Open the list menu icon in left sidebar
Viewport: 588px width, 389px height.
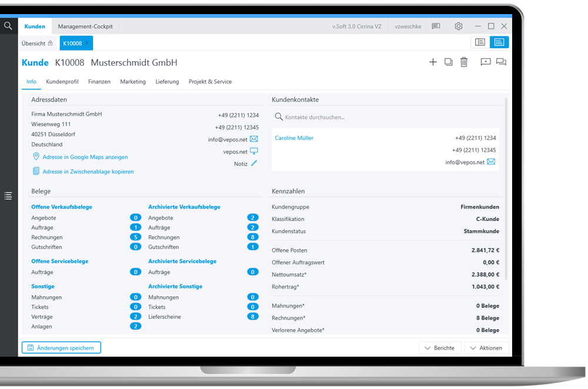8,196
